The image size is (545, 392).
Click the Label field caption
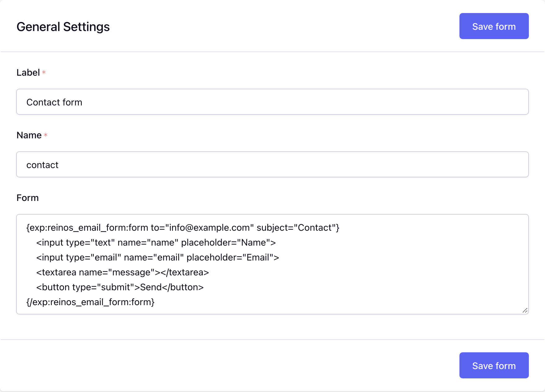pos(28,73)
